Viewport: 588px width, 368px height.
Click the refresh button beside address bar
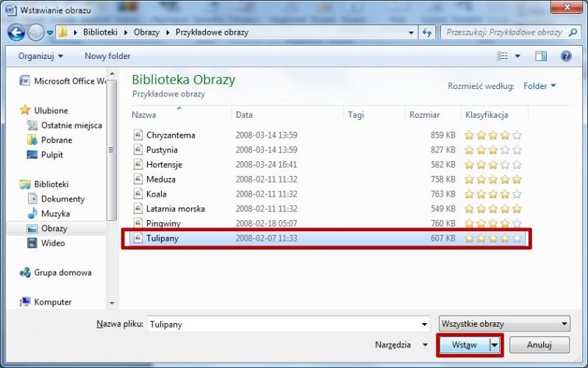click(x=428, y=32)
